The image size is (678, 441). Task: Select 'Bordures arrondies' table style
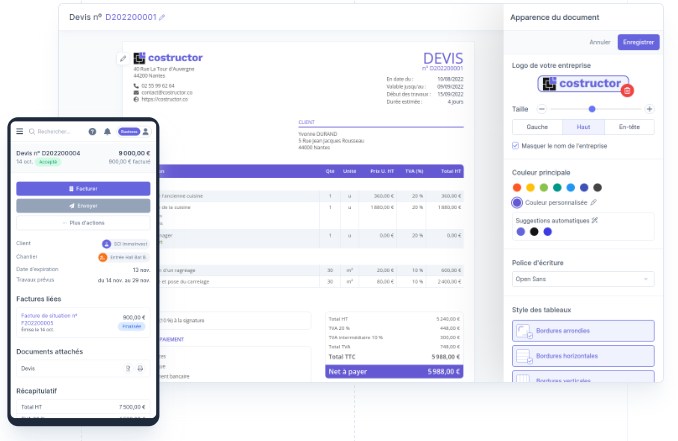(x=583, y=330)
